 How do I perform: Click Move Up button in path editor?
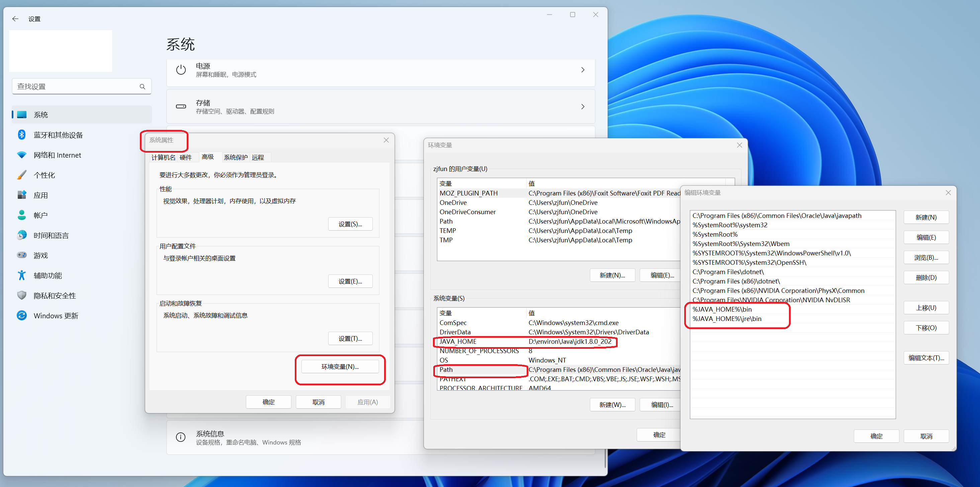(x=925, y=308)
